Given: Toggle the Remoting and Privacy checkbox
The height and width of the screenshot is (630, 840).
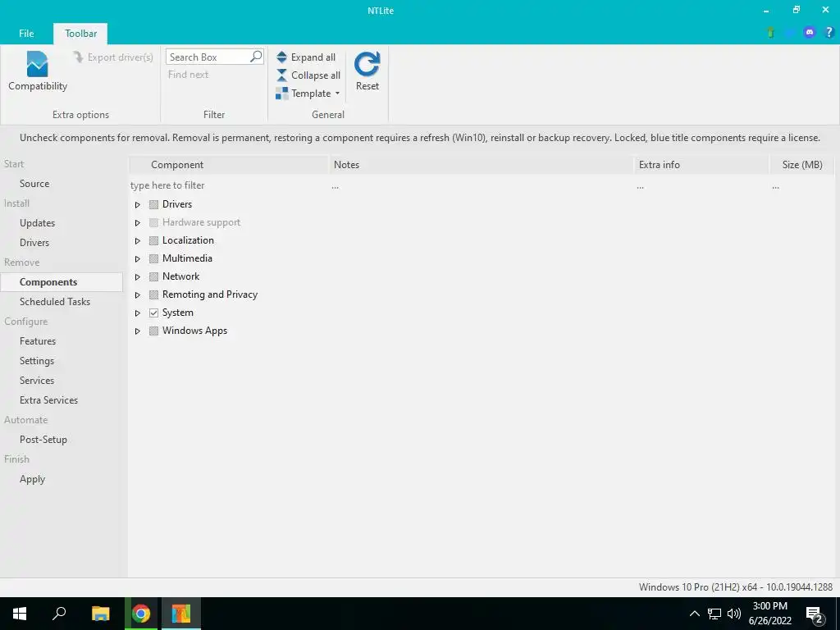Looking at the screenshot, I should click(x=153, y=294).
